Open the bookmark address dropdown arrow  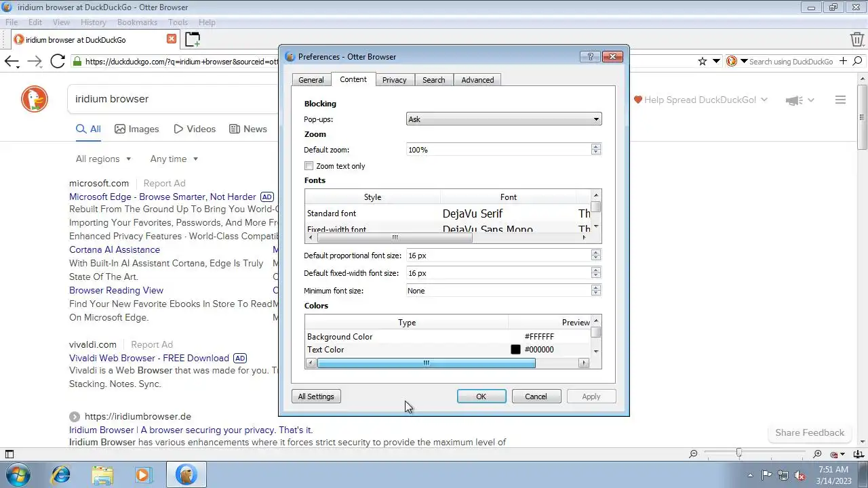coord(717,62)
